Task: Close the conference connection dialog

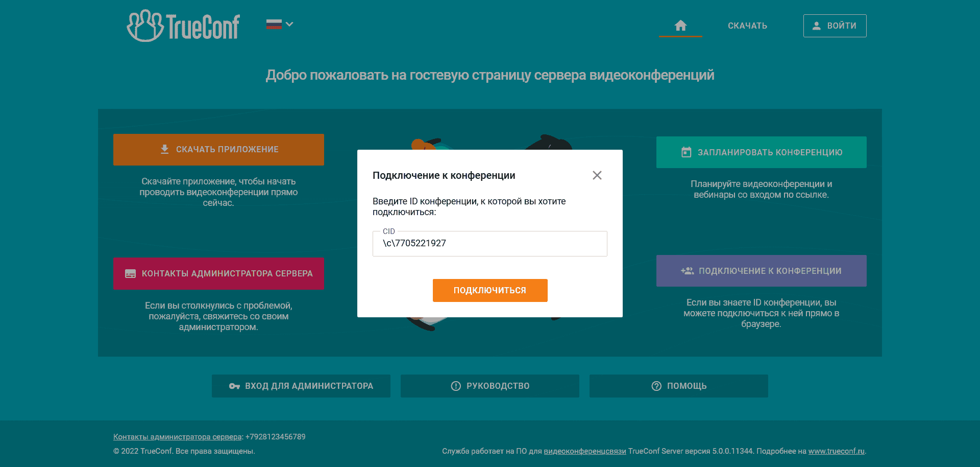Action: 597,175
